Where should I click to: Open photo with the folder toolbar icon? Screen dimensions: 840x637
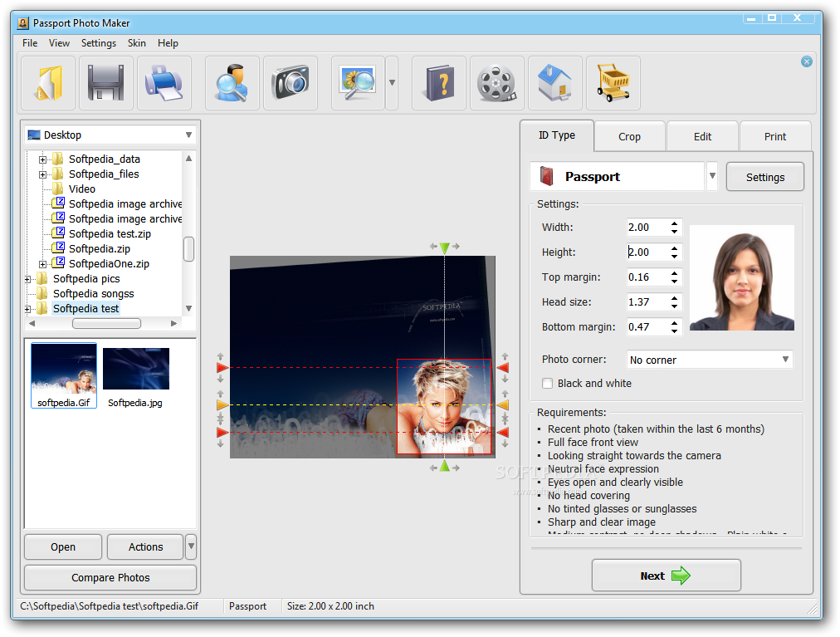click(x=49, y=83)
